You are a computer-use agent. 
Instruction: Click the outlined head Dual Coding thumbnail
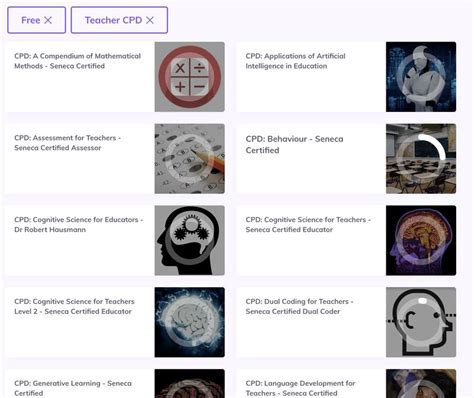tap(421, 322)
